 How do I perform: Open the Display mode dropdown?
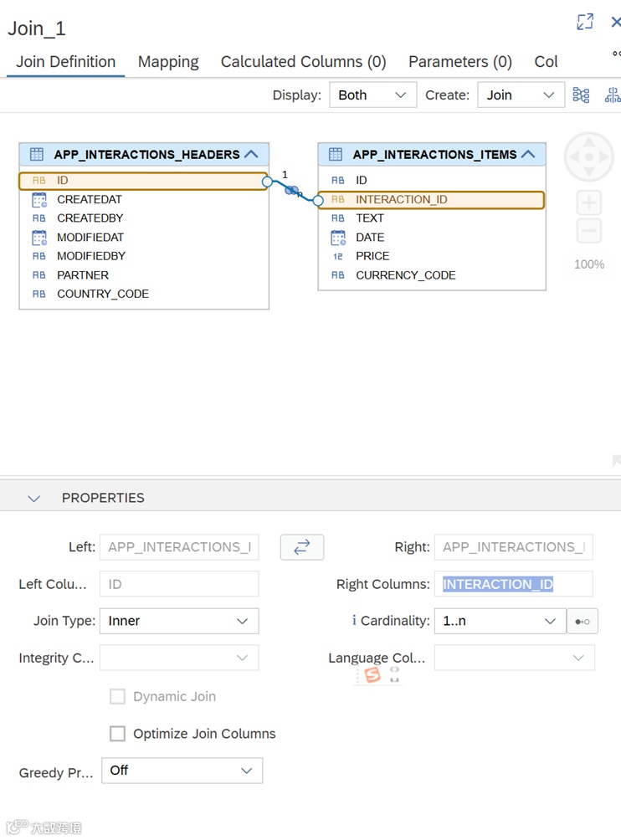[x=372, y=95]
